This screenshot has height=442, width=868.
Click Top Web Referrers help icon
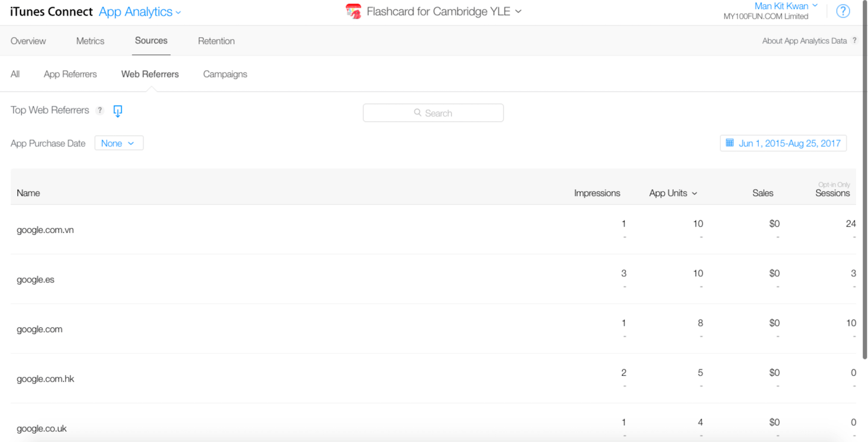click(100, 110)
